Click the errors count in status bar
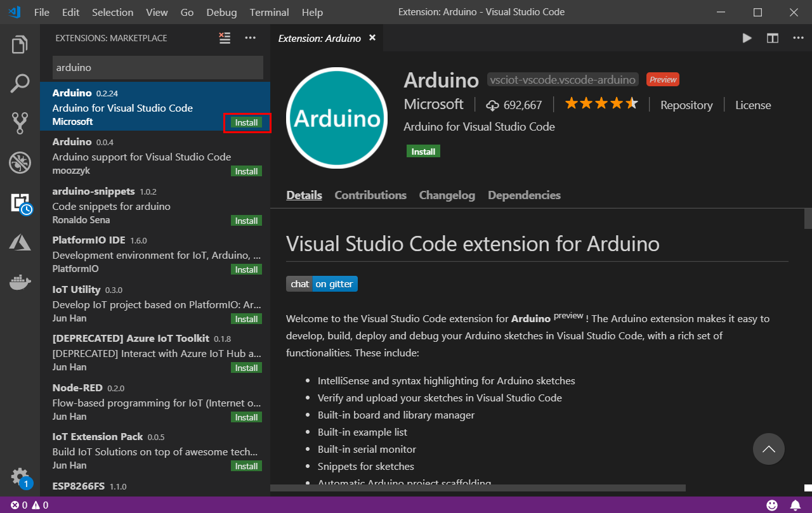Viewport: 812px width, 513px height. [18, 505]
